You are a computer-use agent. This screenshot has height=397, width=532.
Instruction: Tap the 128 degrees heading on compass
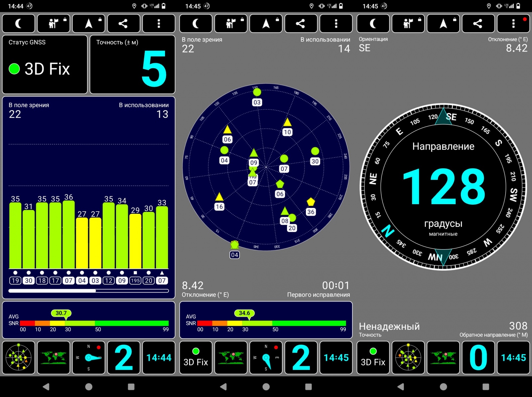click(444, 186)
